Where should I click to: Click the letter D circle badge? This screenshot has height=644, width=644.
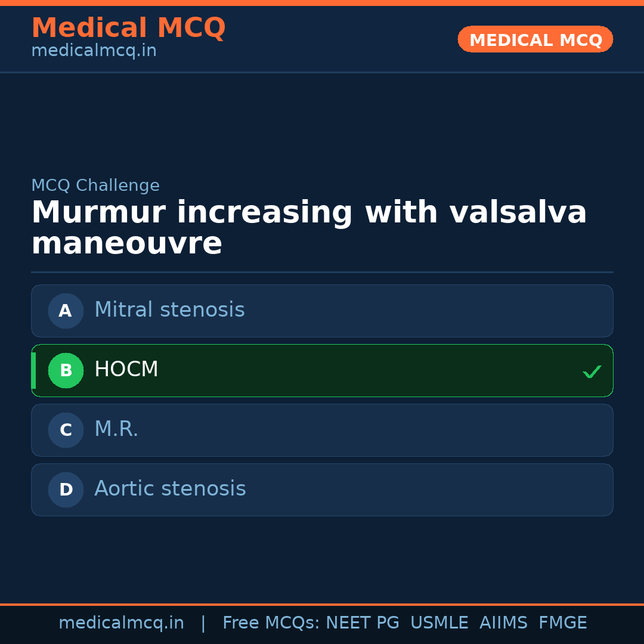click(66, 490)
